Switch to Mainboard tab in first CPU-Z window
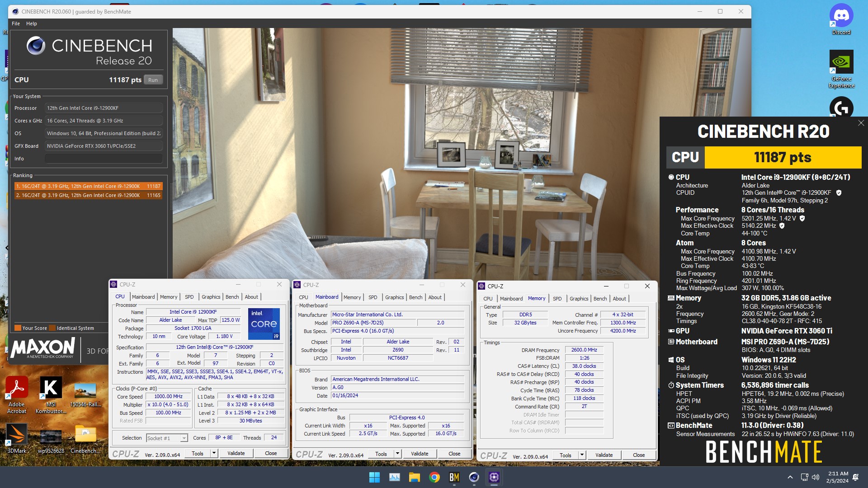Image resolution: width=868 pixels, height=488 pixels. [x=143, y=297]
